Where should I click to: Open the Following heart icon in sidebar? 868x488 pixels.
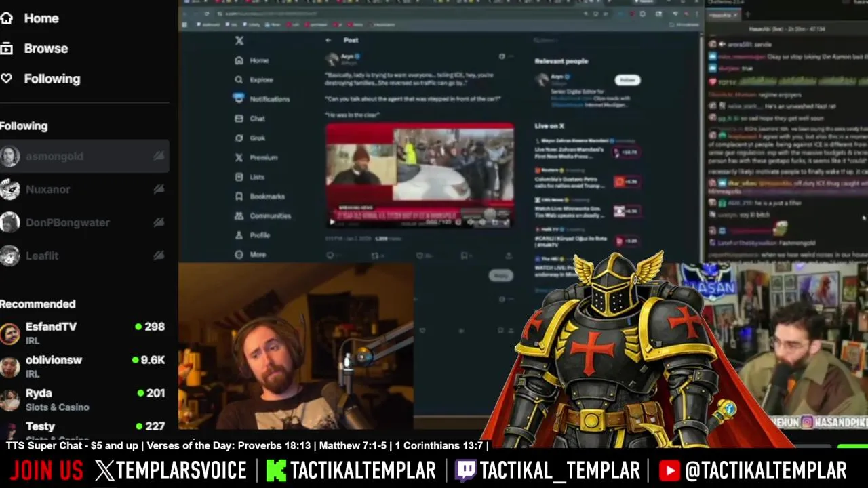point(7,79)
